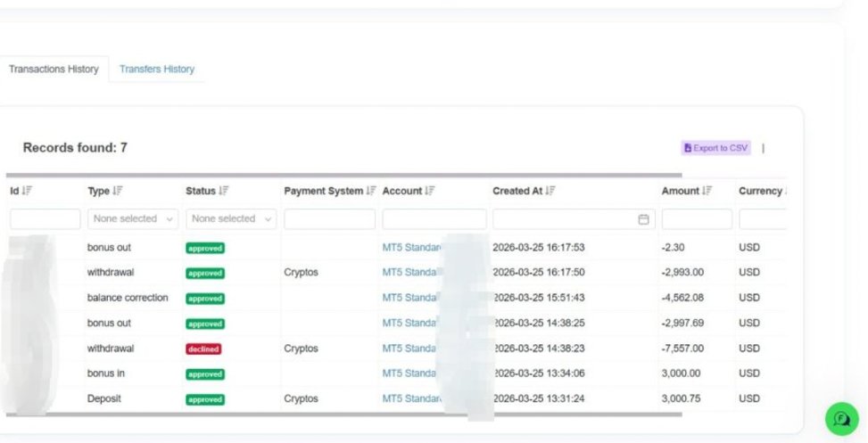Image resolution: width=868 pixels, height=443 pixels.
Task: Click Cryptos in the Deposit row
Action: click(302, 398)
